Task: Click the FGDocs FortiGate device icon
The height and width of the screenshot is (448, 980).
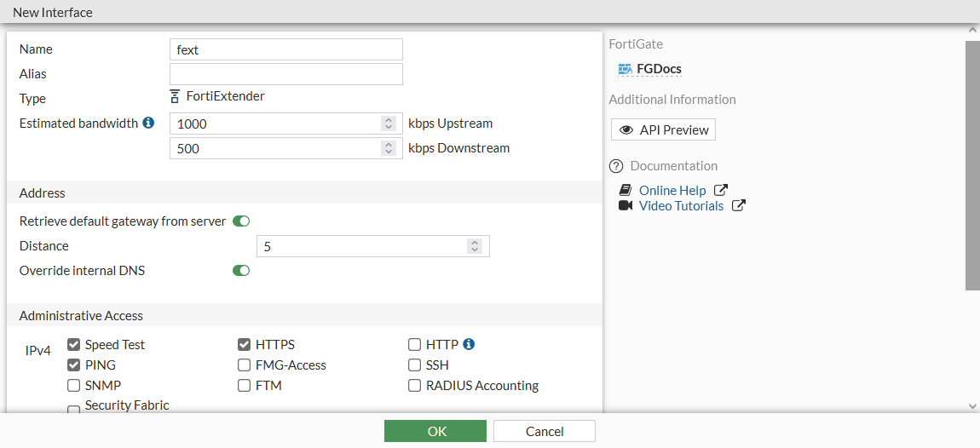Action: coord(625,69)
